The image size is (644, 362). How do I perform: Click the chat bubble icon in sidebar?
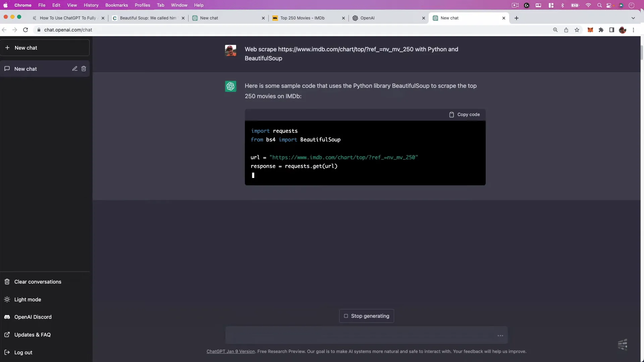coord(7,69)
